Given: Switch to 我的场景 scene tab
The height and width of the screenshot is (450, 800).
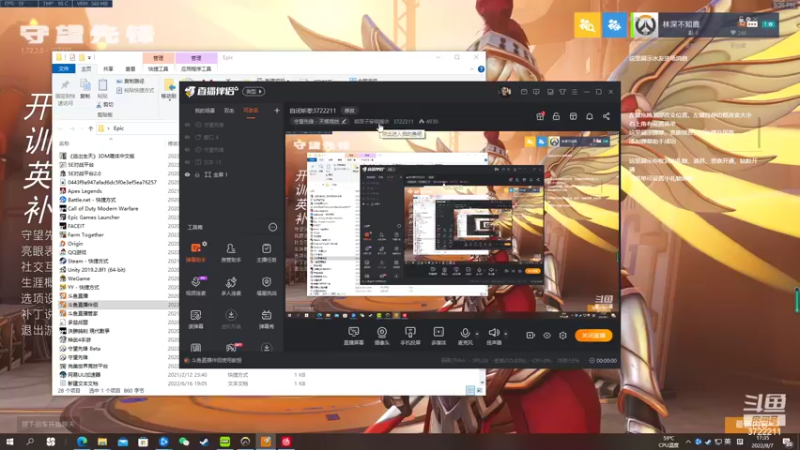Looking at the screenshot, I should 204,110.
